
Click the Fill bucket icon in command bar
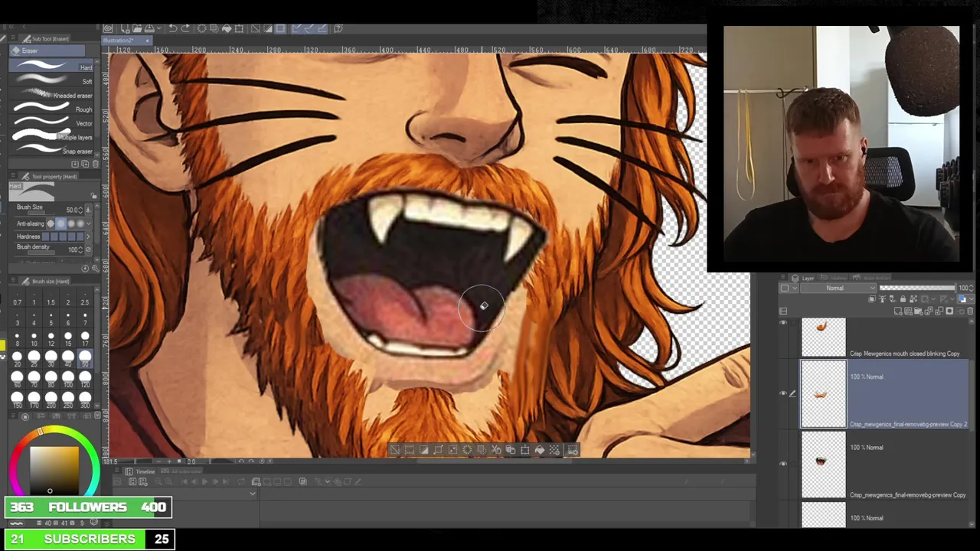click(227, 28)
